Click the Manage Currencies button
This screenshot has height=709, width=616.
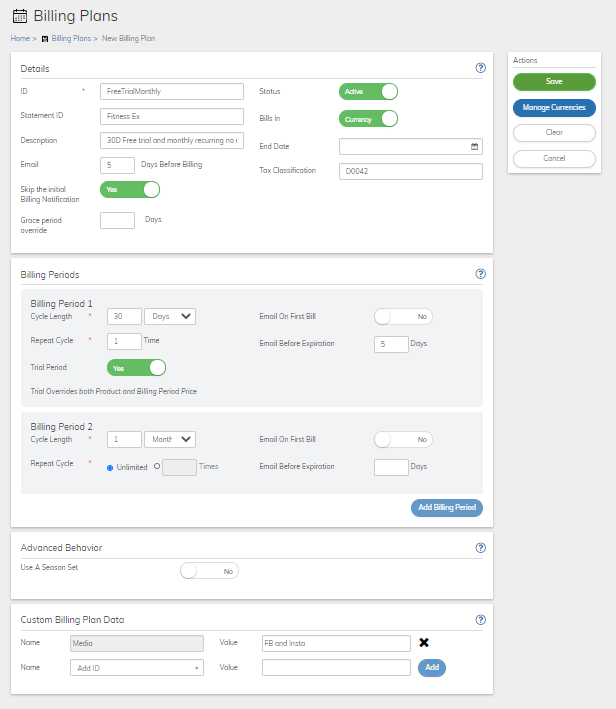(x=554, y=108)
